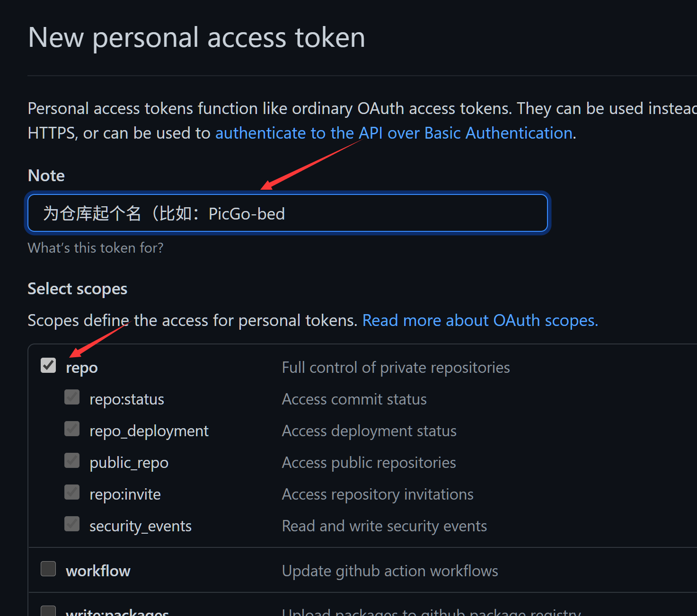Enable the workflow scope checkbox
This screenshot has height=616, width=697.
coord(48,569)
